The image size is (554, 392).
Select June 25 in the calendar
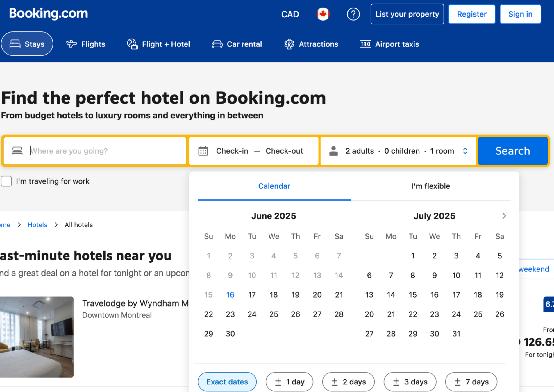pyautogui.click(x=274, y=314)
